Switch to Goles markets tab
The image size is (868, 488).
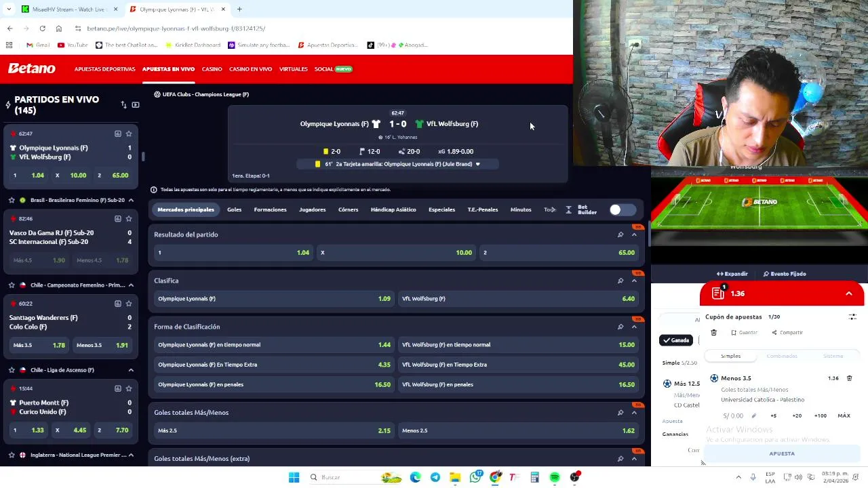[234, 209]
